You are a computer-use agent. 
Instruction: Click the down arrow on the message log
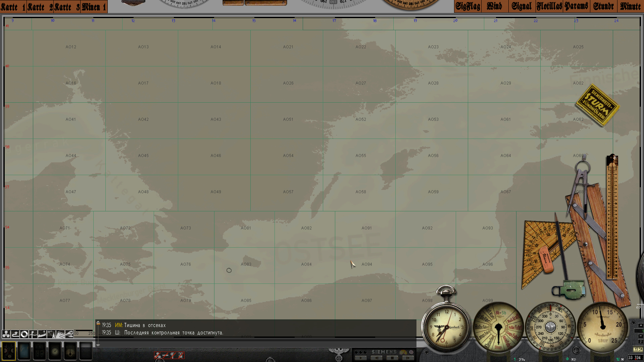[x=98, y=345]
